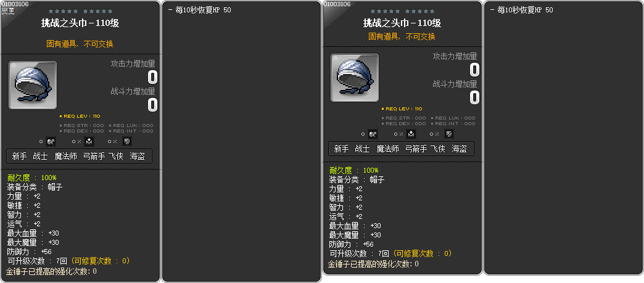Viewport: 644px width, 283px height.
Task: Select 弓箭手 job label in untagged tooltip
Action: (x=416, y=149)
